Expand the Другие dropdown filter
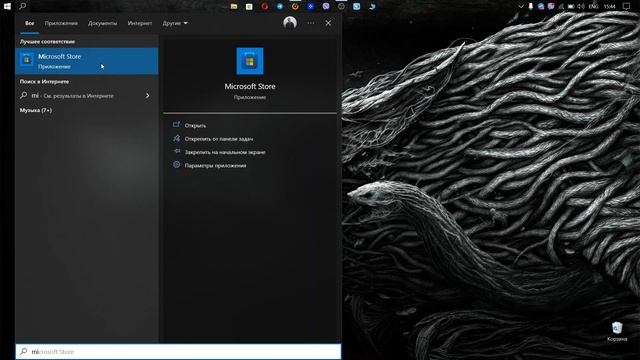 (175, 23)
